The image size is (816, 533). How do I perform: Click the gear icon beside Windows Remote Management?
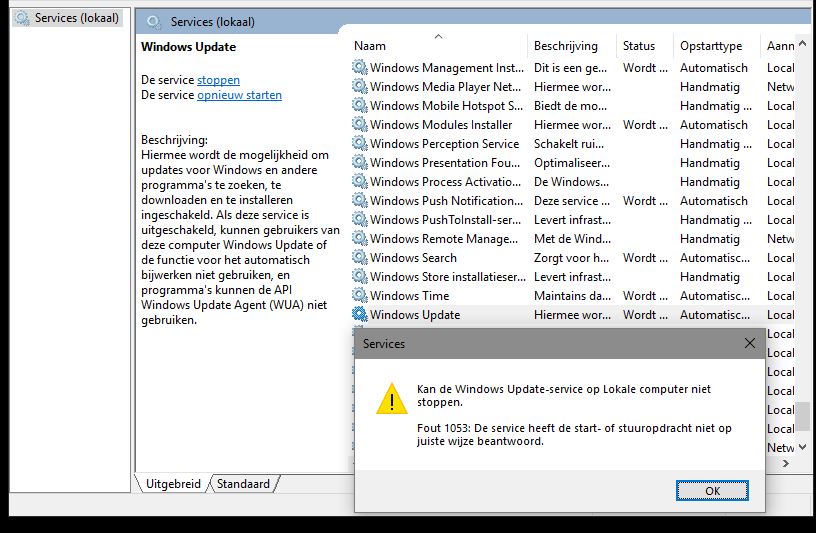360,238
